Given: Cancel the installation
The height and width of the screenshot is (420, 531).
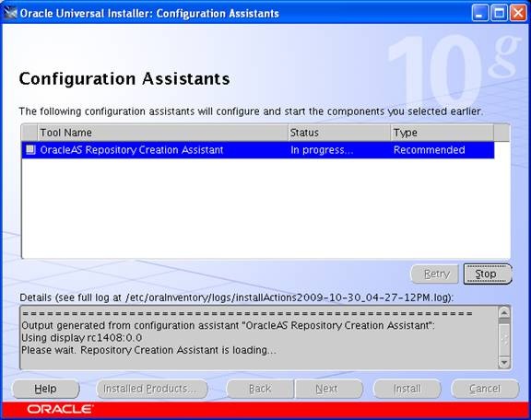Looking at the screenshot, I should [485, 389].
